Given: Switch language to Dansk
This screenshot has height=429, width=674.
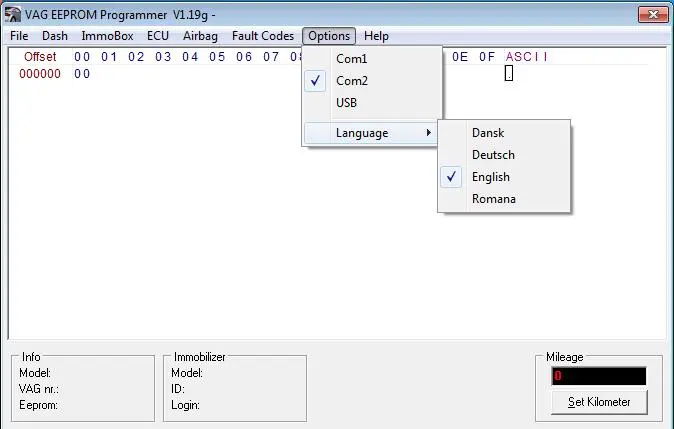Looking at the screenshot, I should 488,133.
